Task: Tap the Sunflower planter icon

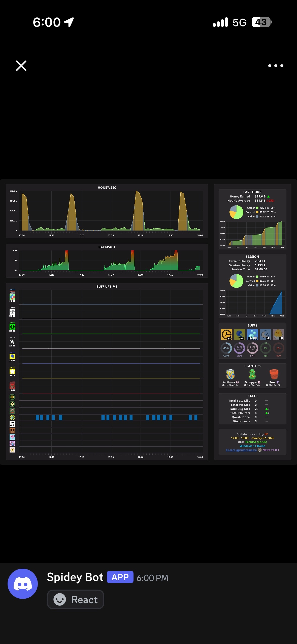Action: (x=230, y=374)
